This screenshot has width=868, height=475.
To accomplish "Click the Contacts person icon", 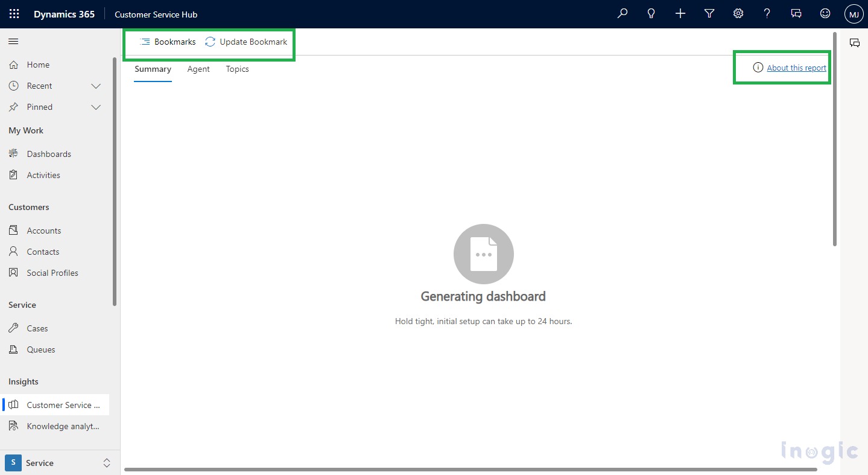I will [x=13, y=252].
